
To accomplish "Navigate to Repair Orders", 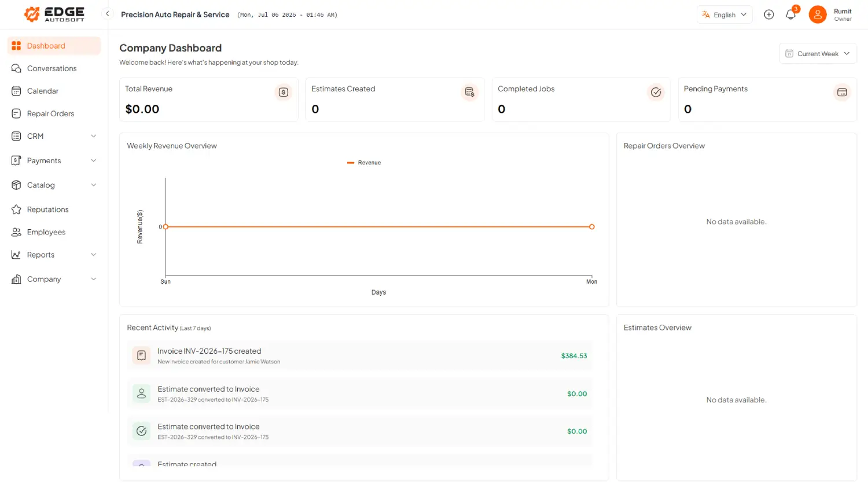I will 54,113.
